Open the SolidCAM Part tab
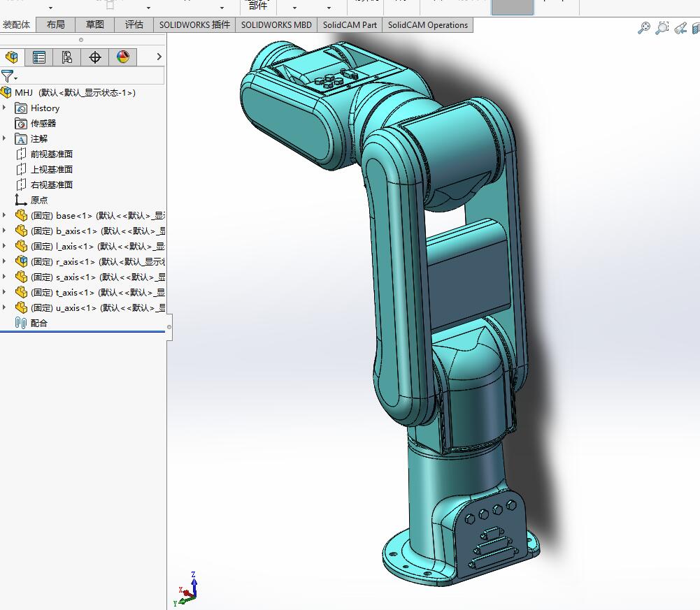Image resolution: width=700 pixels, height=610 pixels. pos(350,25)
